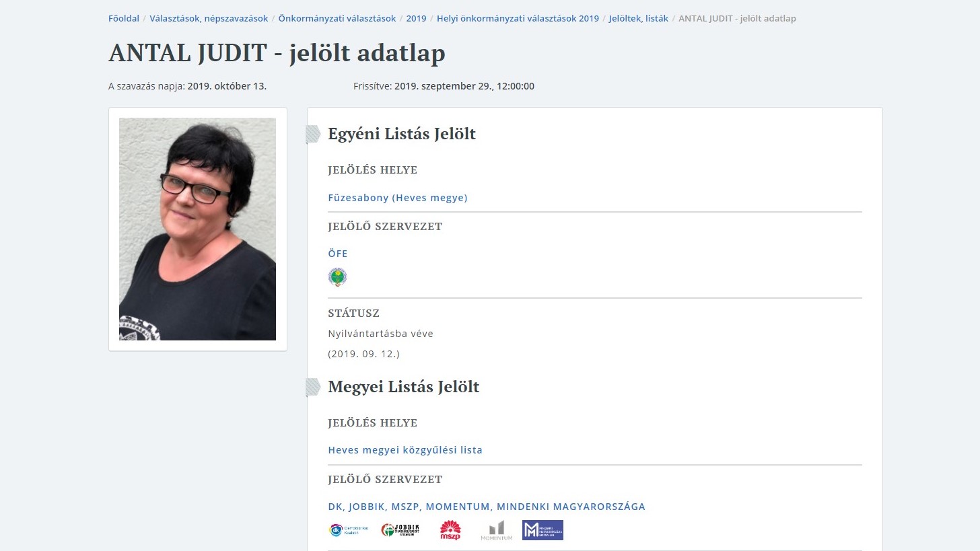Go back to Jelöltek, listák
980x551 pixels.
click(x=638, y=19)
